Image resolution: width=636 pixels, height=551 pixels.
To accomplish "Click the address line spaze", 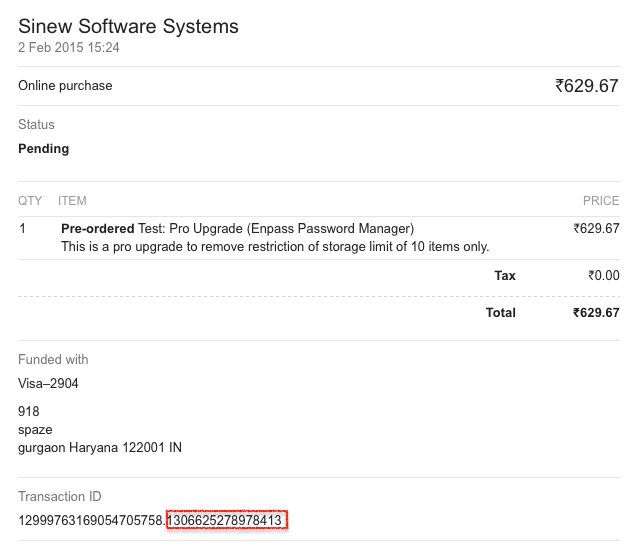I will (x=35, y=430).
